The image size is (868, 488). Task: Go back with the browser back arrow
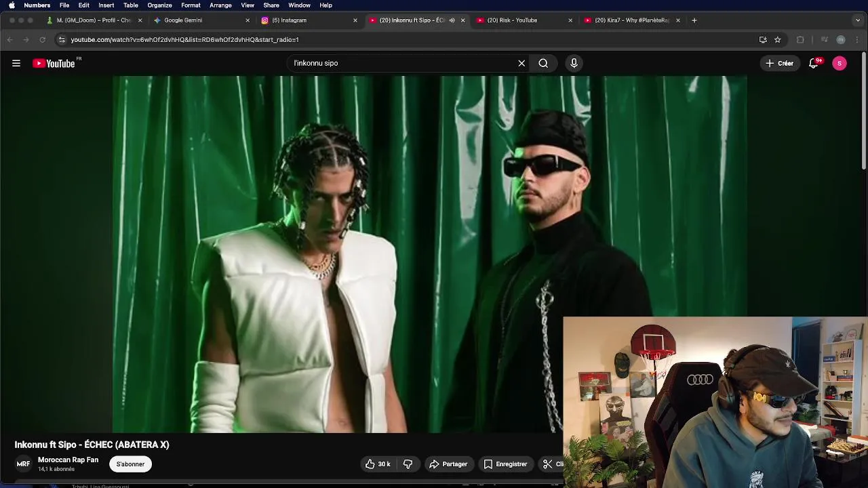click(x=9, y=39)
